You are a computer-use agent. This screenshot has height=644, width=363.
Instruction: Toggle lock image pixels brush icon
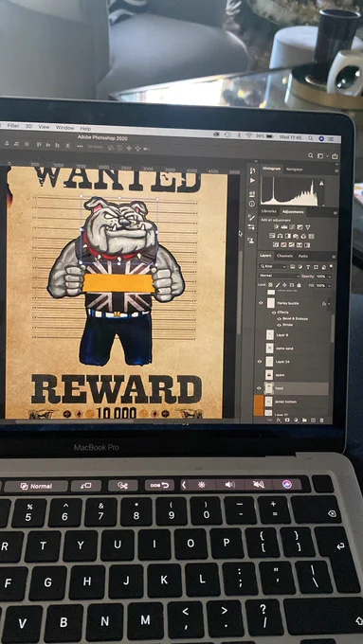coord(278,285)
